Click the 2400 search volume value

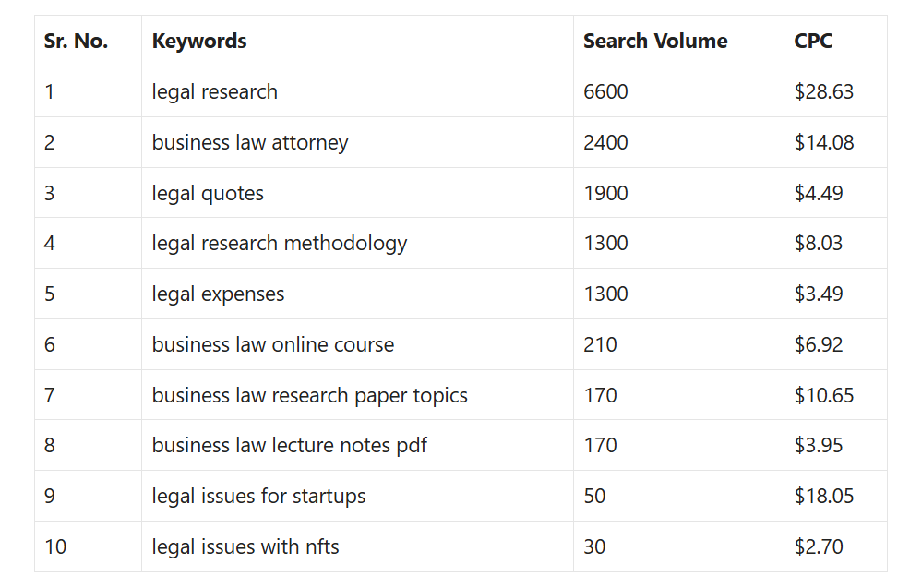click(605, 142)
